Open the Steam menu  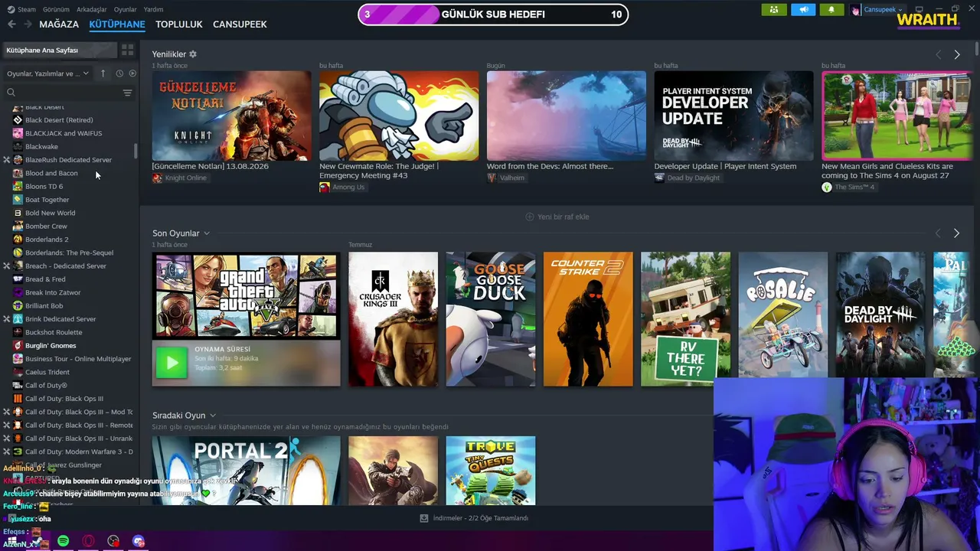coord(22,9)
